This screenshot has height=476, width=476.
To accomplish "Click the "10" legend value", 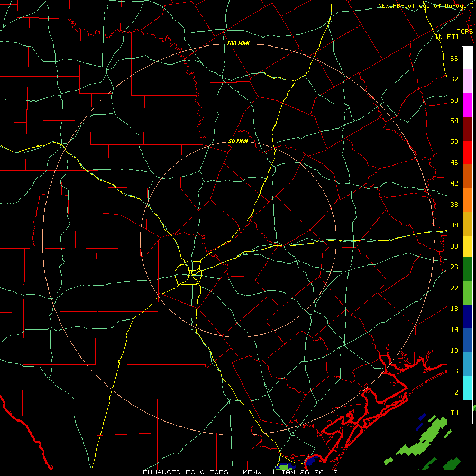I will (454, 350).
